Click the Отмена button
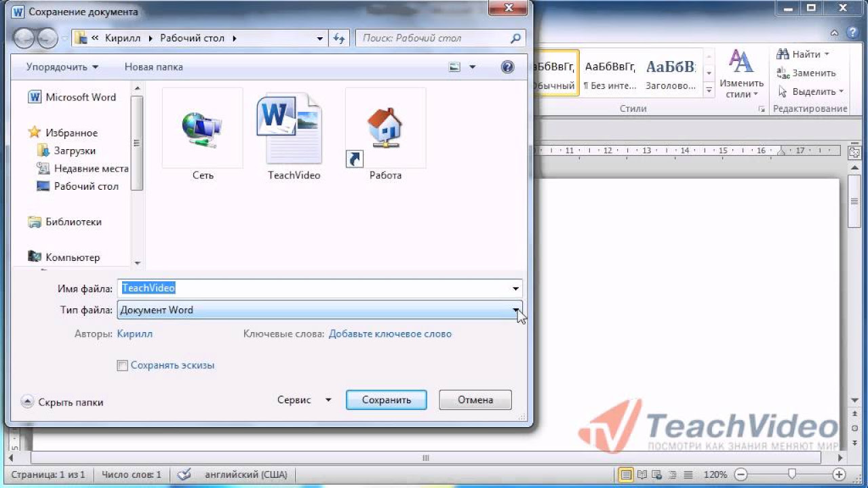 475,400
